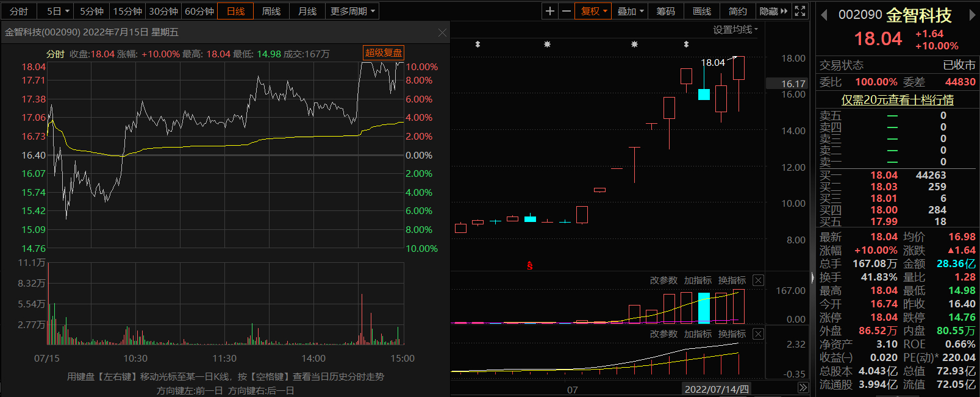Switch to the 月线 monthly tab
The width and height of the screenshot is (980, 397).
pyautogui.click(x=307, y=11)
